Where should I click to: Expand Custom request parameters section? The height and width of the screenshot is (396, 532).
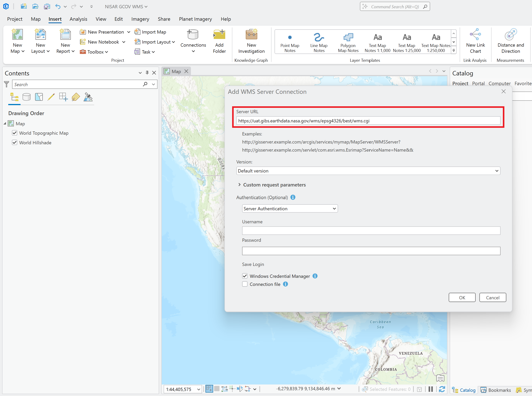tap(239, 185)
